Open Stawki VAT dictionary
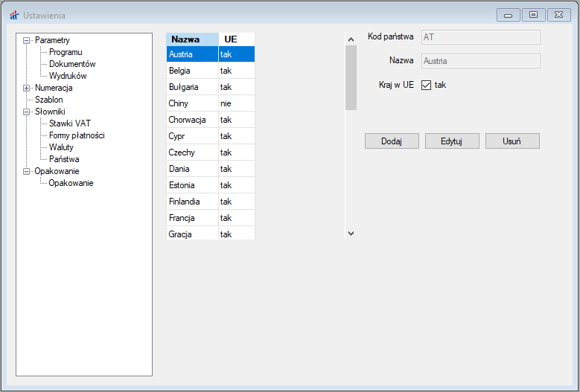Image resolution: width=580 pixels, height=392 pixels. (69, 123)
